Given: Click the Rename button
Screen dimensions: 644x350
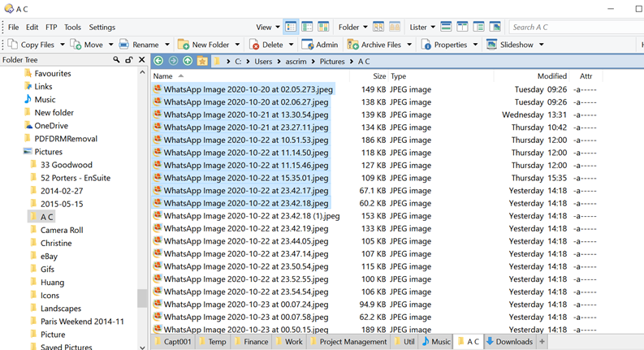Looking at the screenshot, I should [139, 45].
